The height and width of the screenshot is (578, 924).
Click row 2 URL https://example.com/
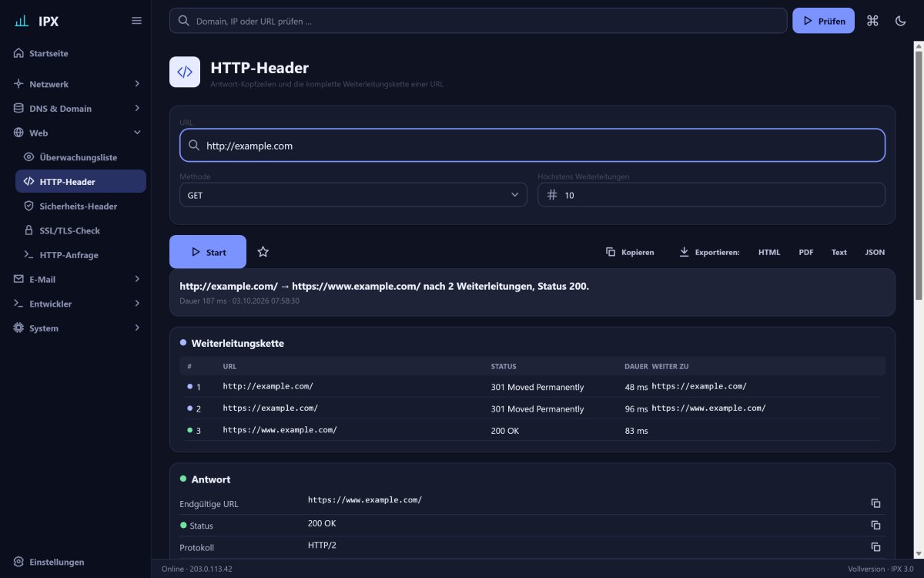click(x=270, y=408)
